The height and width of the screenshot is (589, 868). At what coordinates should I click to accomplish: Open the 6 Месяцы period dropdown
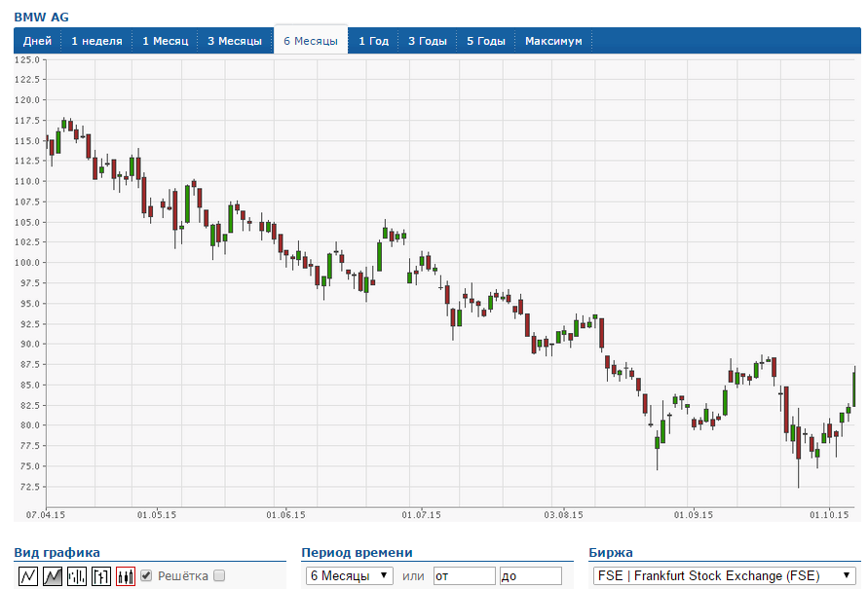(x=350, y=575)
